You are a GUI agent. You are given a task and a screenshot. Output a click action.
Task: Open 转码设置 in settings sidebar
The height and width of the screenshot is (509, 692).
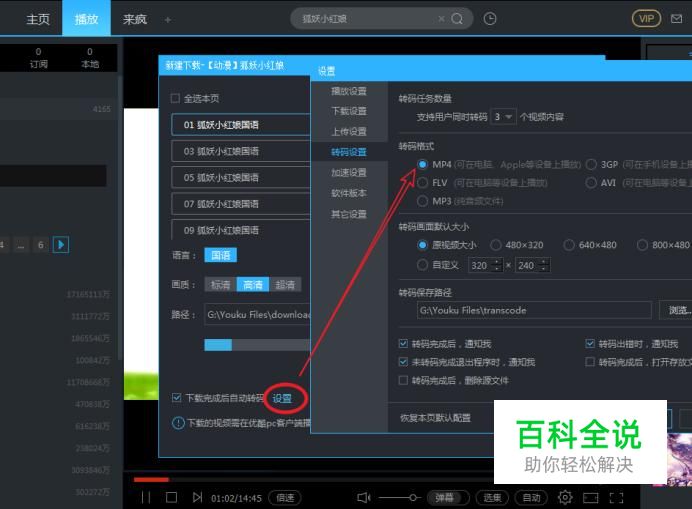click(349, 152)
